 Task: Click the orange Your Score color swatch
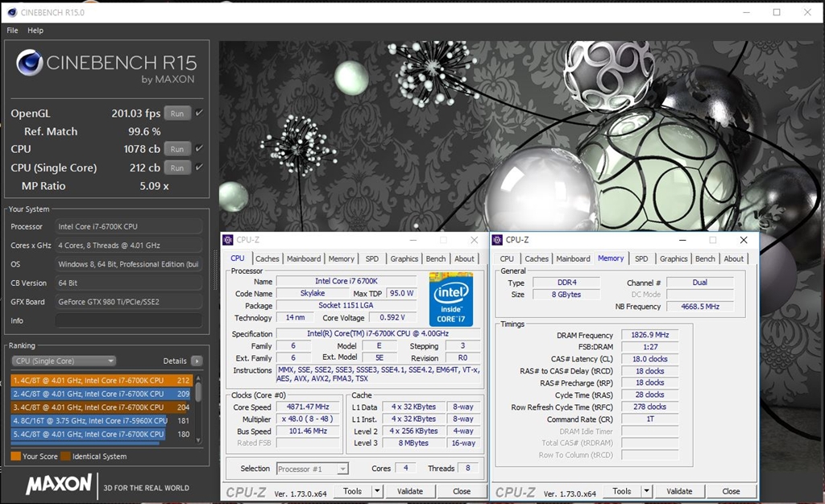15,456
